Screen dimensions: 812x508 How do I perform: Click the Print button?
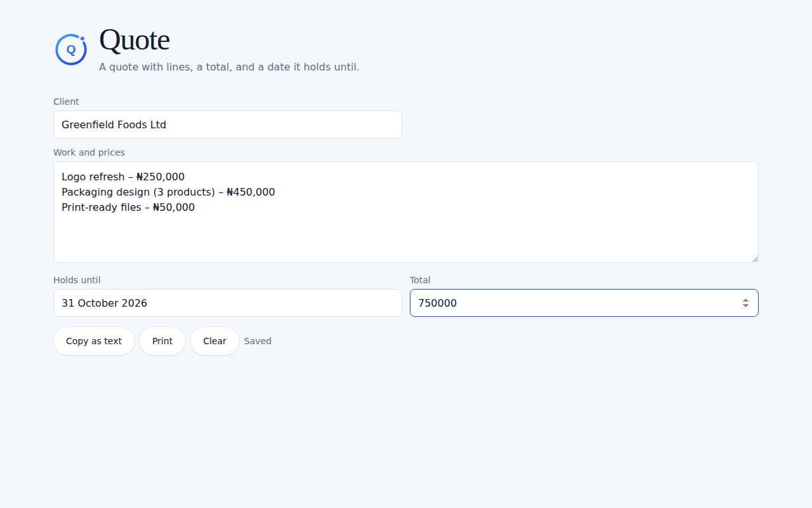coord(162,341)
